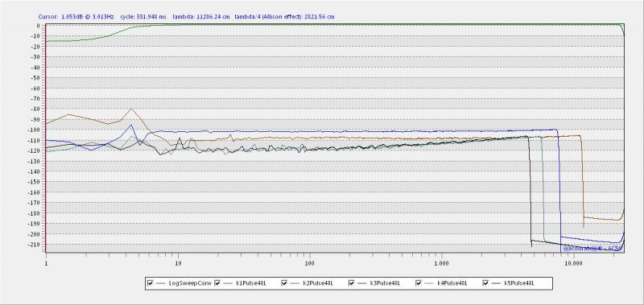
Task: Select the LogSweepConv legend label
Action: click(189, 283)
